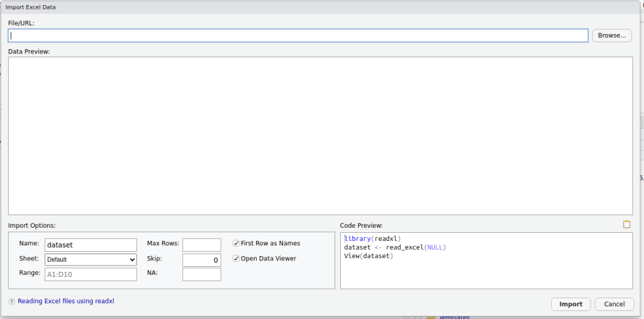Cancel the Import Excel Data dialog
The height and width of the screenshot is (319, 644).
coord(614,304)
